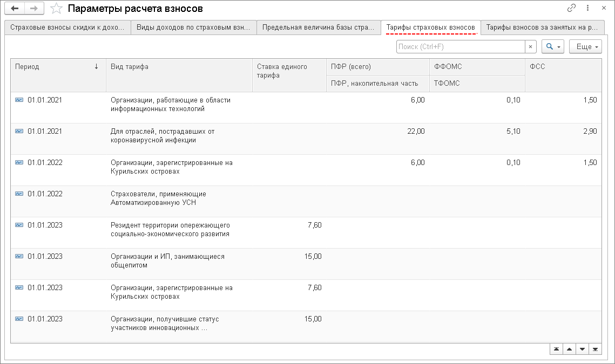The width and height of the screenshot is (615, 364).
Task: Open Виды доходов по страховым взносам tab
Action: tap(193, 28)
